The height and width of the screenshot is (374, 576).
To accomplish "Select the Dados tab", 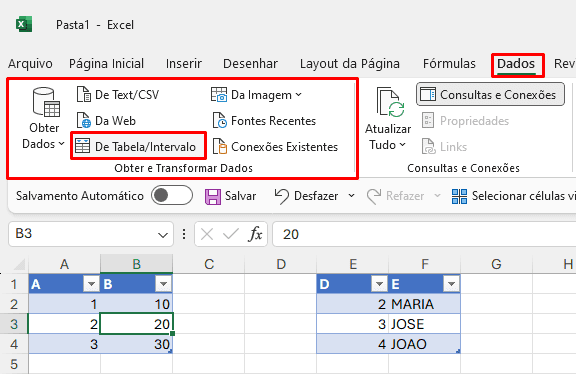I will (x=516, y=64).
